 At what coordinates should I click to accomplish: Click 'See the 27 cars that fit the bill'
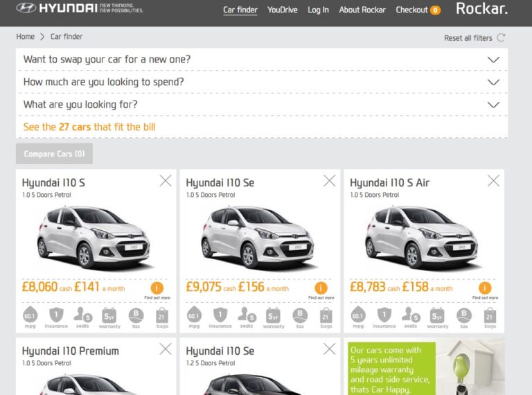89,127
